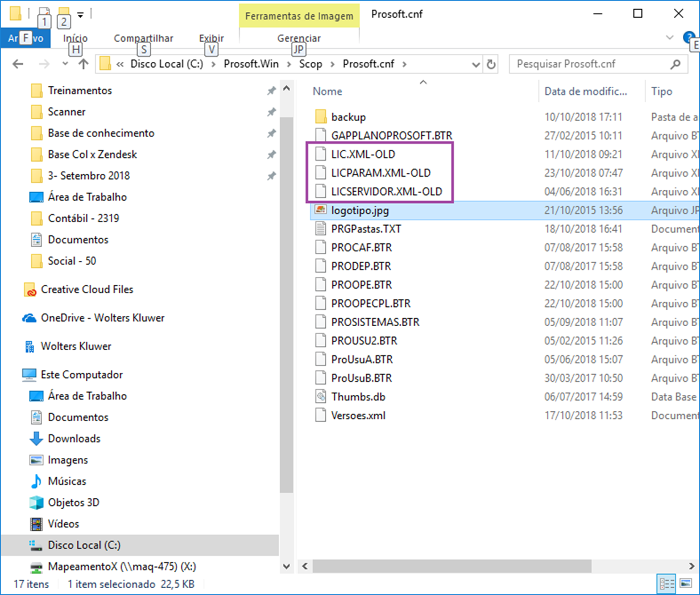Click the logotipo.jpg image file icon

[x=321, y=210]
